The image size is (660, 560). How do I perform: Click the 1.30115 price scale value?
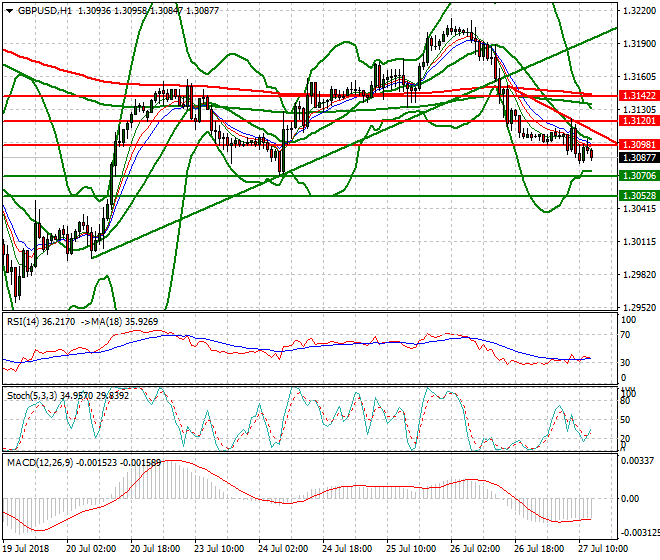639,242
